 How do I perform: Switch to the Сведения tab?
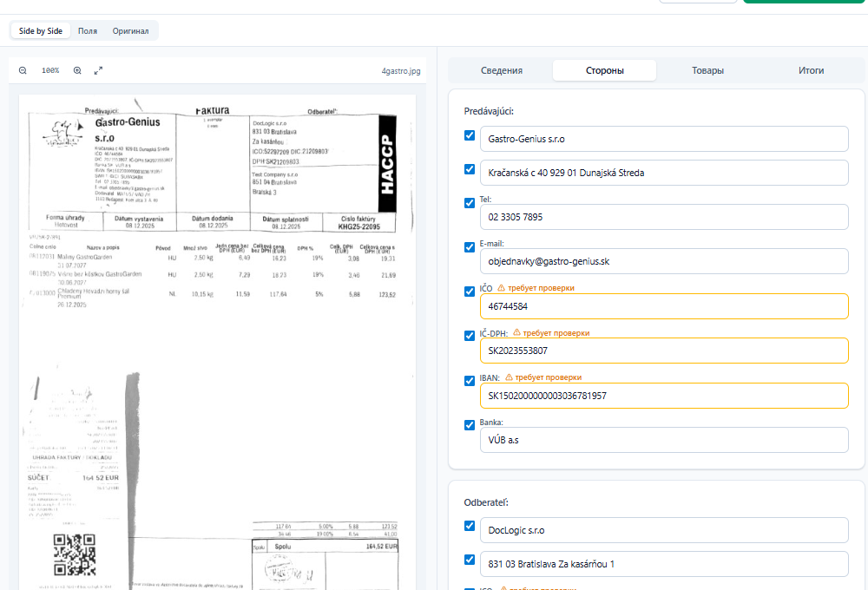[501, 70]
